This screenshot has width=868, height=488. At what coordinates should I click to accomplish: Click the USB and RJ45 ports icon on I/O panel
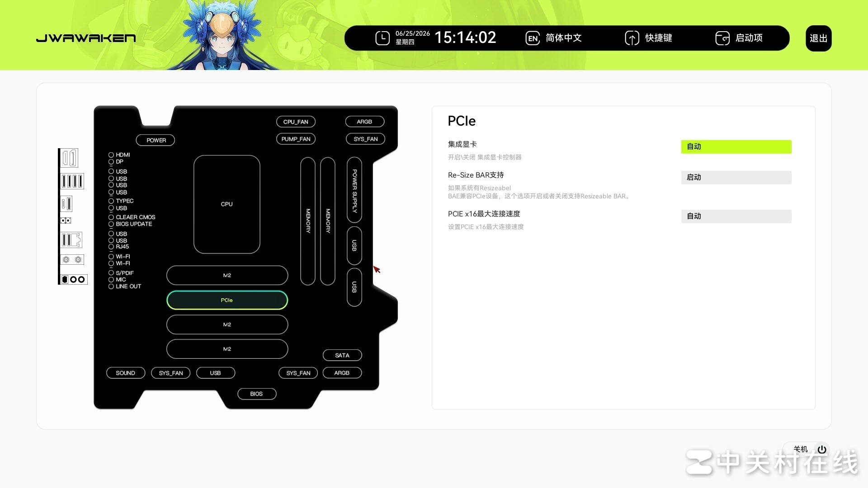(x=71, y=240)
